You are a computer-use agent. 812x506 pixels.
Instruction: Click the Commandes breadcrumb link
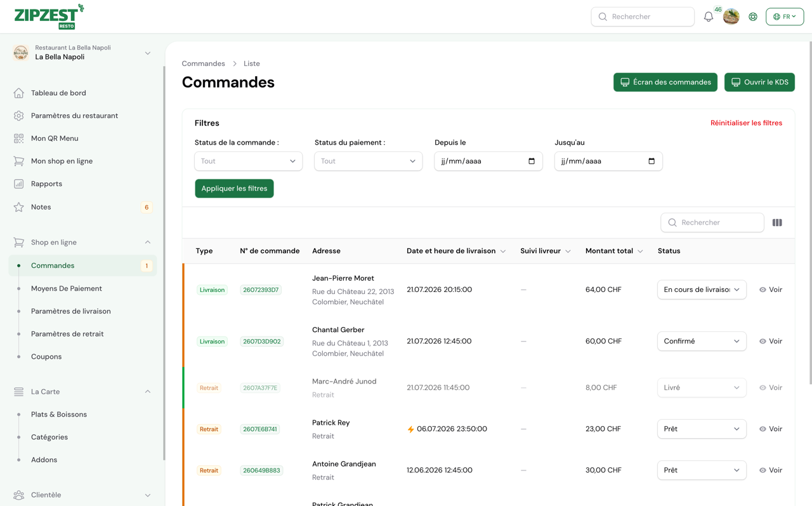coord(203,63)
